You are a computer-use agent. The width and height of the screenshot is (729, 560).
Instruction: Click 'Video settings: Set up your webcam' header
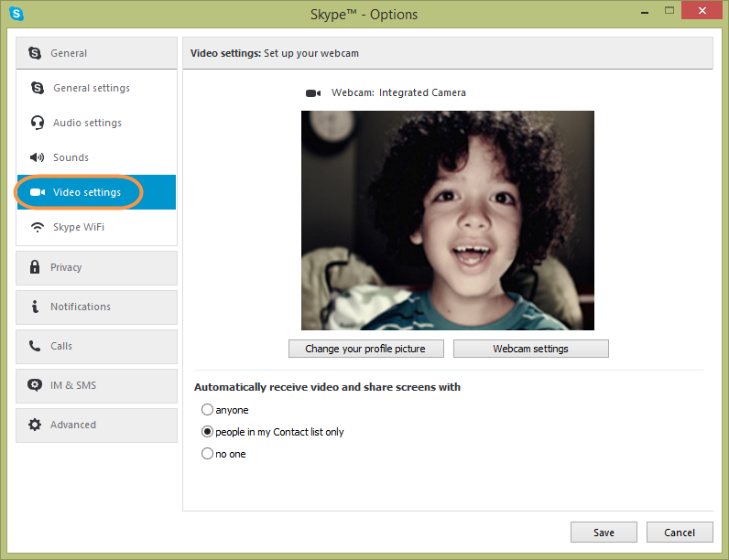click(275, 53)
